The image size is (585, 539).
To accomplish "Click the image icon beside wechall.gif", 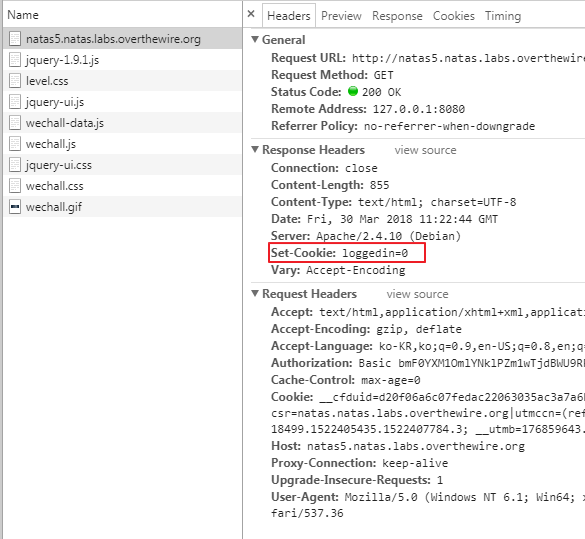I will pos(15,206).
